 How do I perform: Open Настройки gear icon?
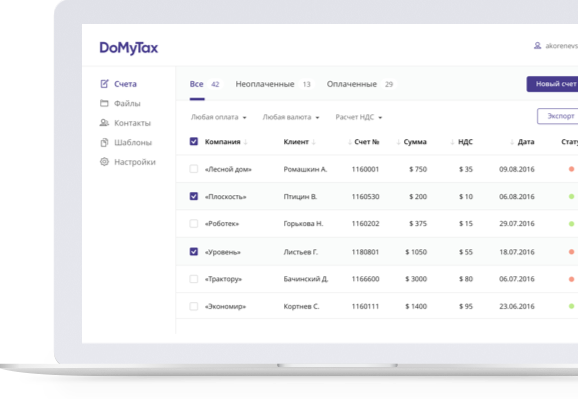point(104,162)
